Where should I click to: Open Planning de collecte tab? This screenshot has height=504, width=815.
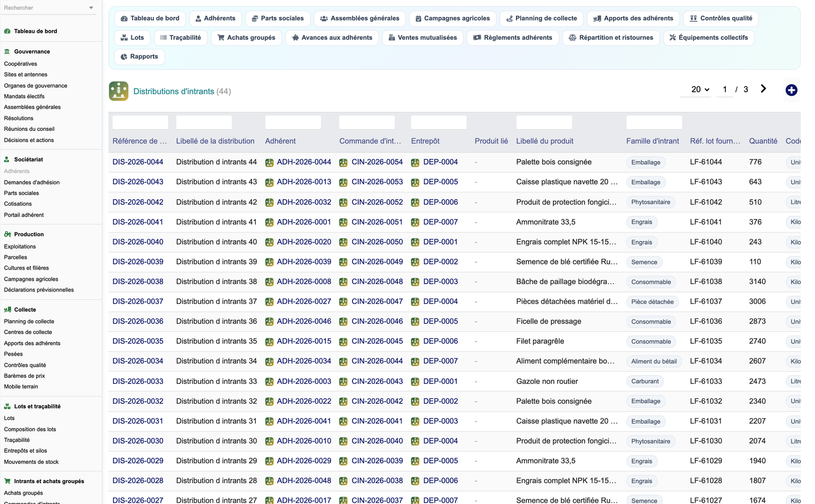[541, 19]
